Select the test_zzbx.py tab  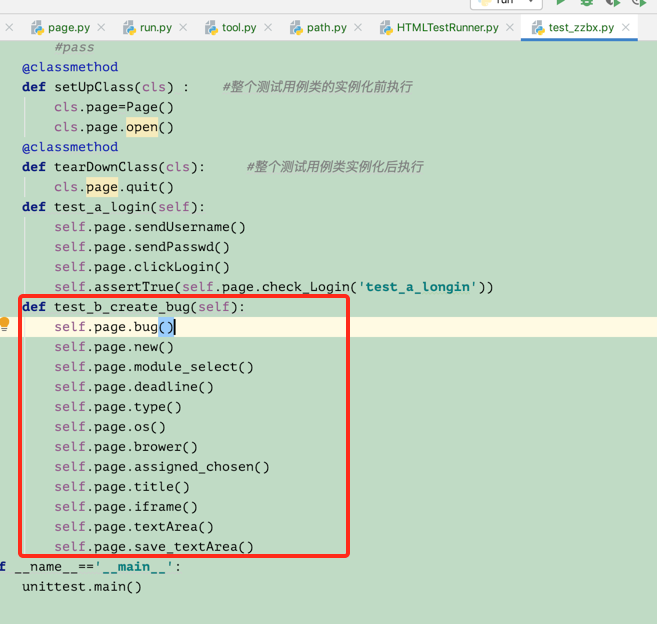click(581, 28)
